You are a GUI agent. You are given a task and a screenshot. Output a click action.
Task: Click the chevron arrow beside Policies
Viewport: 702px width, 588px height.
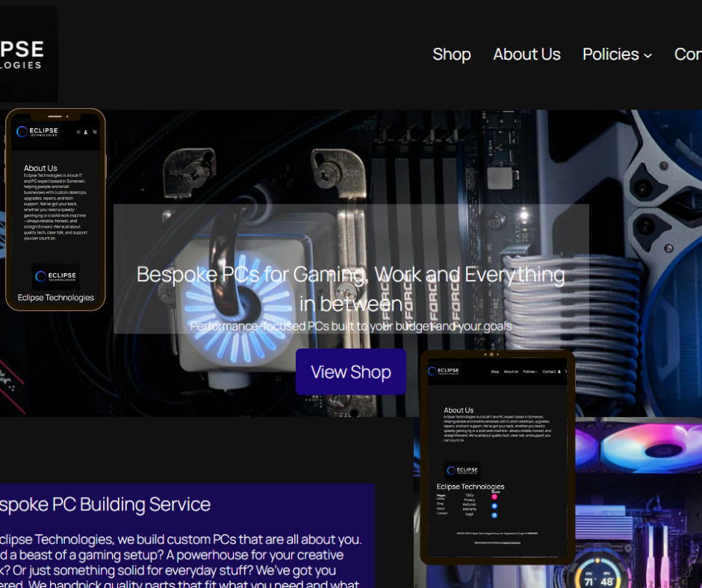(647, 56)
